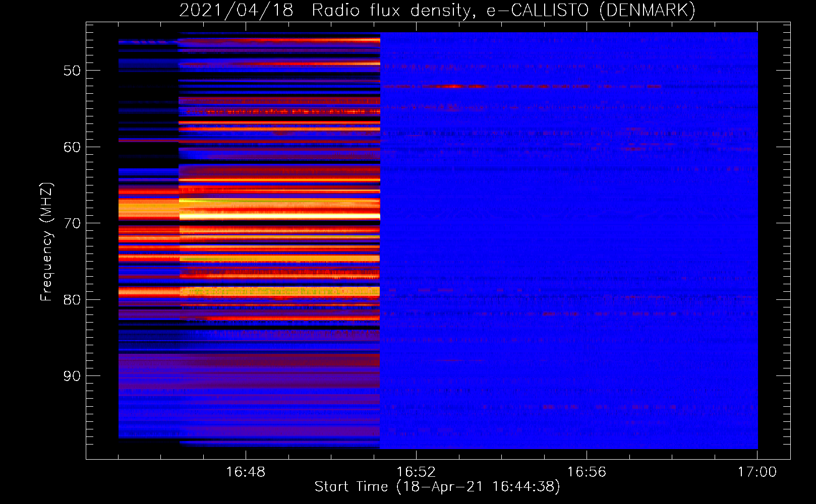Screen dimensions: 816x504
Task: Click the 70 MHz frequency tick label
Action: coord(72,223)
